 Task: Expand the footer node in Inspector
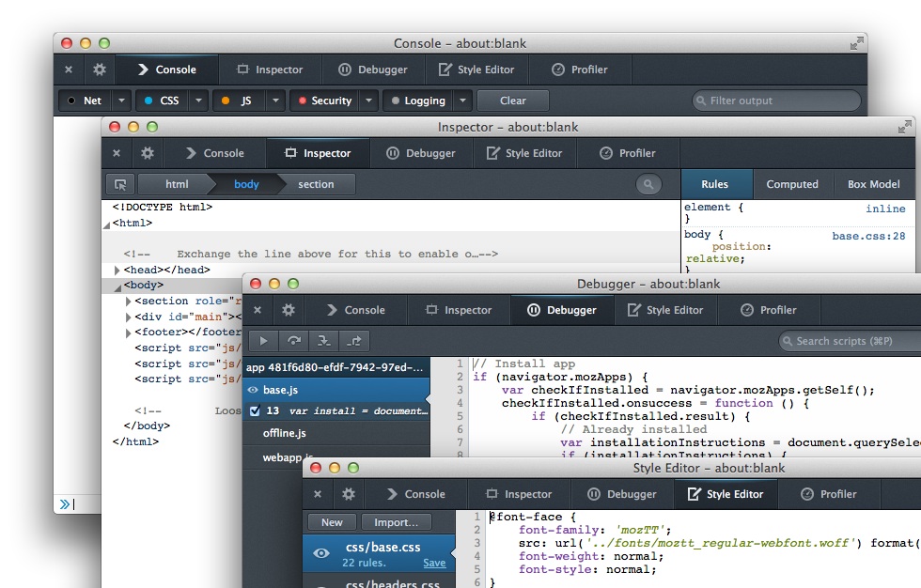pos(128,333)
